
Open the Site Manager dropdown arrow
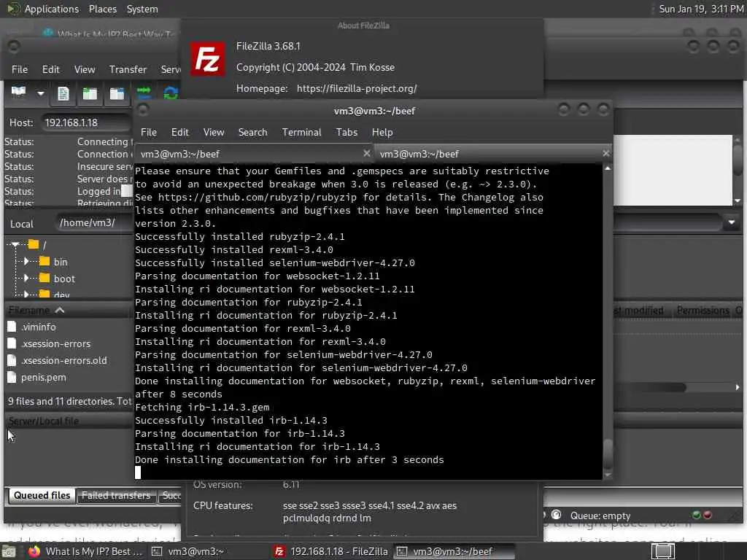(x=41, y=93)
